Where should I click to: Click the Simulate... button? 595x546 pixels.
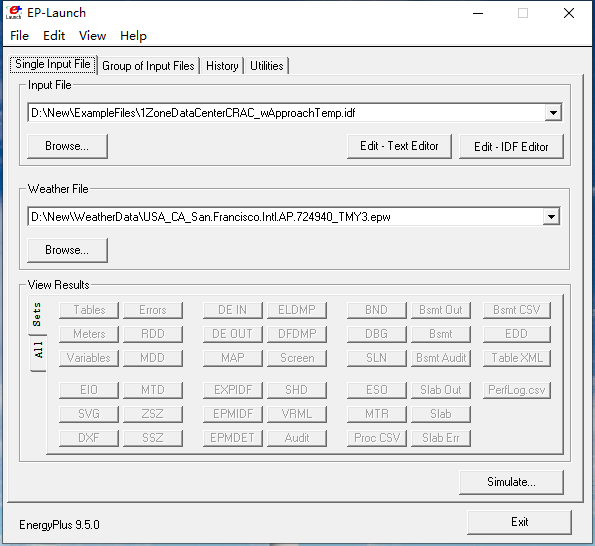[511, 482]
